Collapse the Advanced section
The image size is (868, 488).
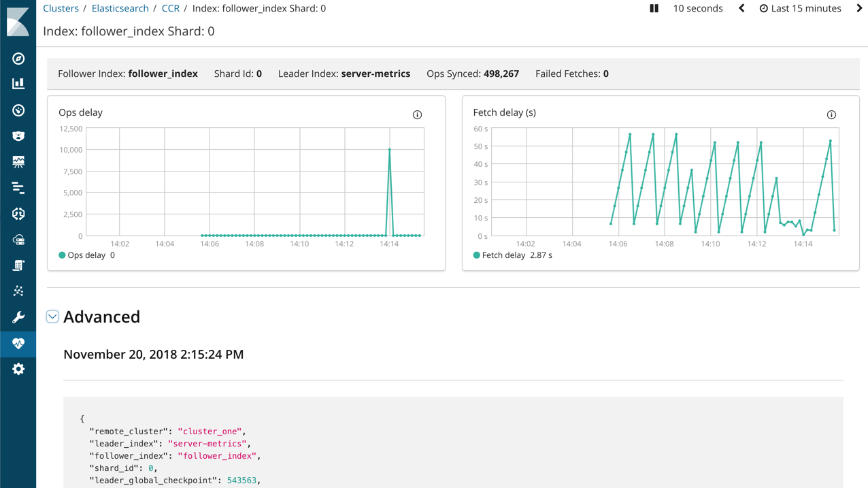coord(52,316)
